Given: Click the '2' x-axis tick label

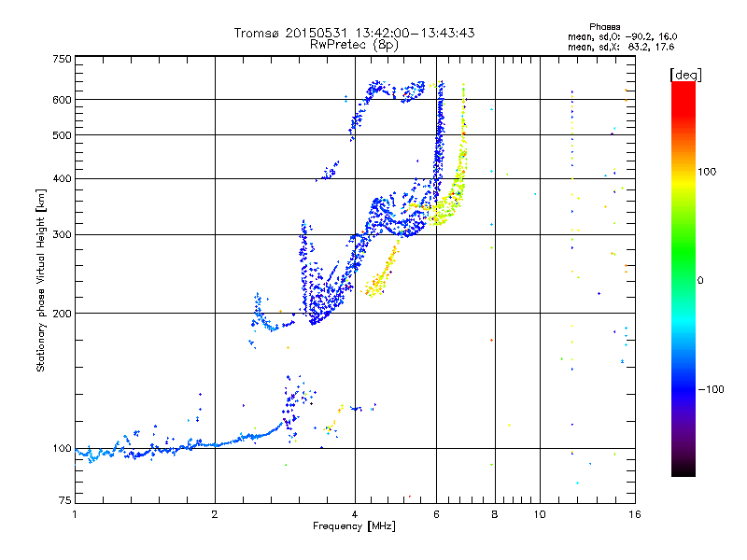Looking at the screenshot, I should tap(215, 514).
